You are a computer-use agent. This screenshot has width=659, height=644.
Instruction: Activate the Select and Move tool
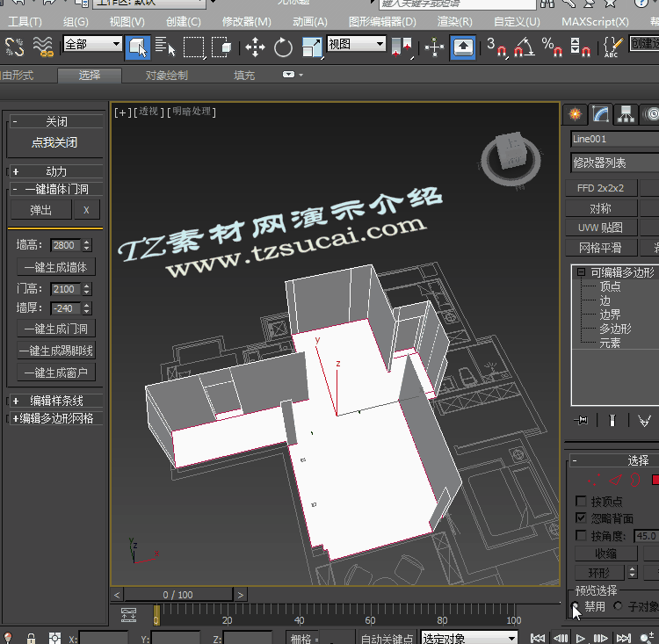click(255, 47)
